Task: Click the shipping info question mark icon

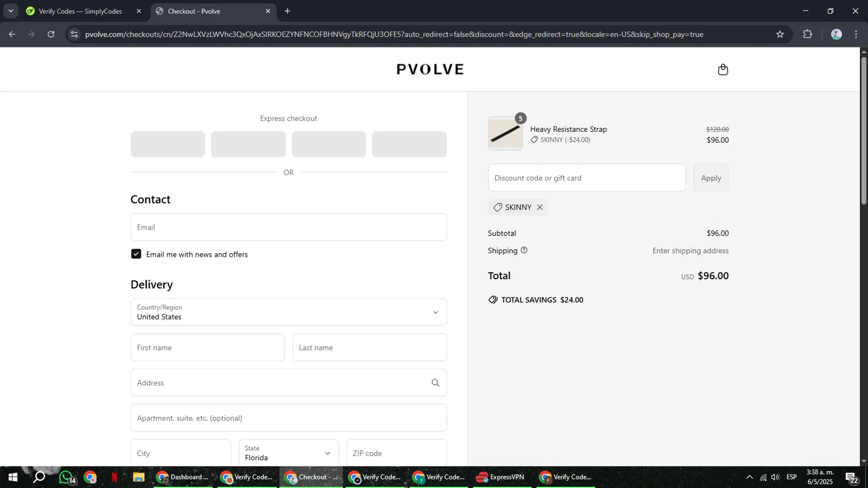Action: coord(524,250)
